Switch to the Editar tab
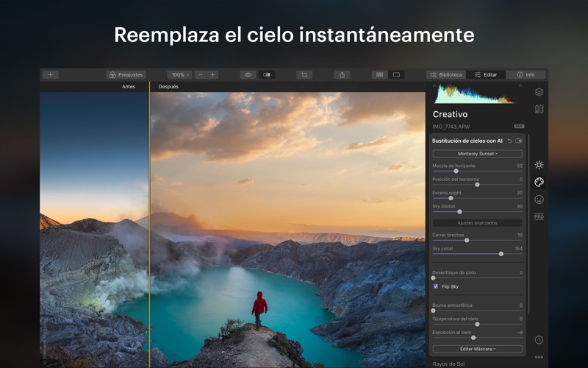This screenshot has height=368, width=588. (486, 75)
